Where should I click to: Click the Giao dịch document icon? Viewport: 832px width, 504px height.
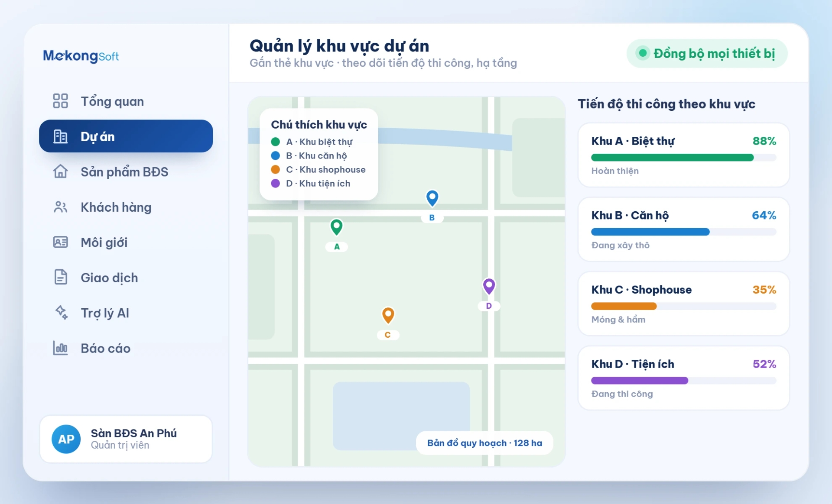click(x=61, y=277)
